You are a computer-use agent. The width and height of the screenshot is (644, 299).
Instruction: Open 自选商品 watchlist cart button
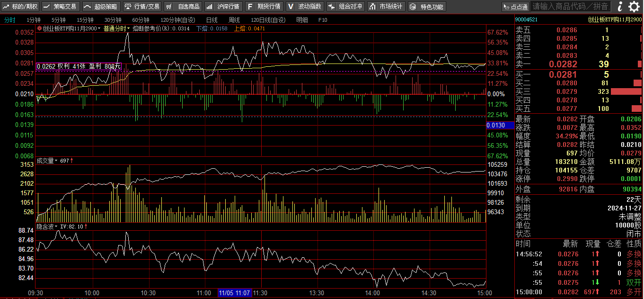pyautogui.click(x=183, y=7)
